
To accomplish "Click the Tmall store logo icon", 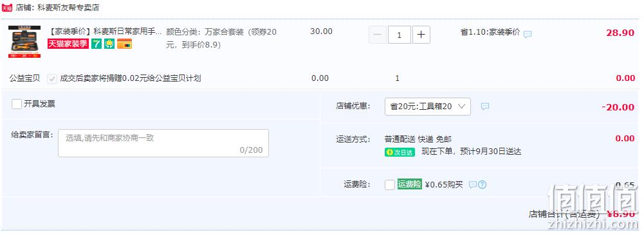I will pyautogui.click(x=7, y=8).
